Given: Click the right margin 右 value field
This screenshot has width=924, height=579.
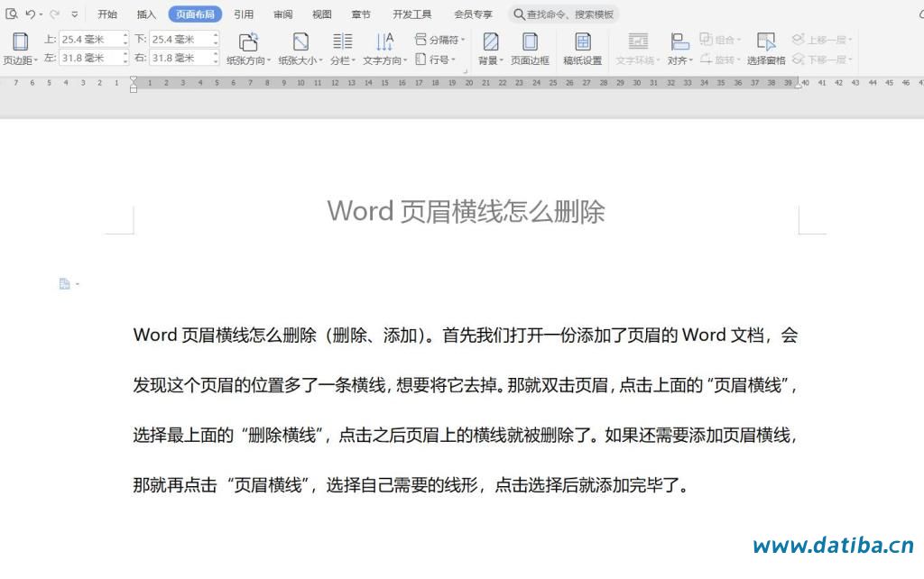Looking at the screenshot, I should click(x=180, y=58).
